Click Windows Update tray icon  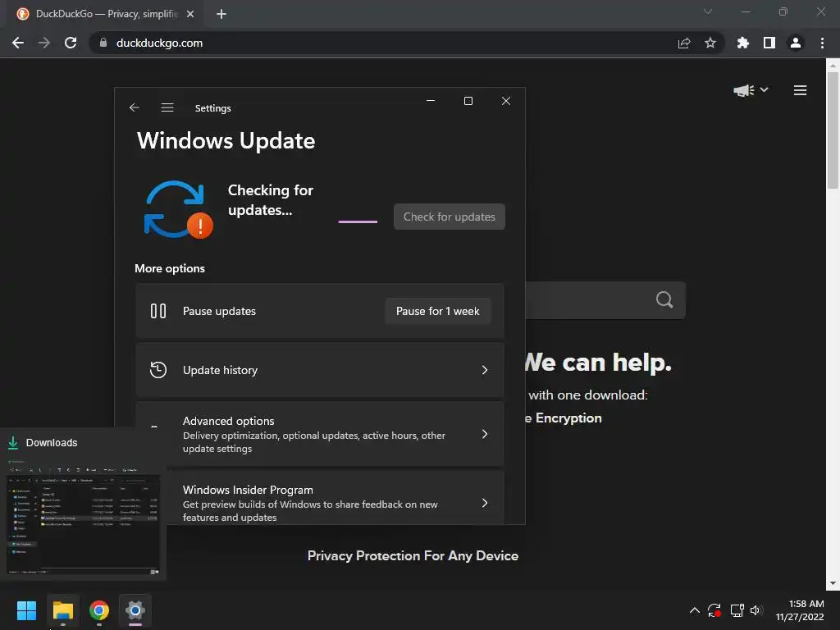point(714,610)
